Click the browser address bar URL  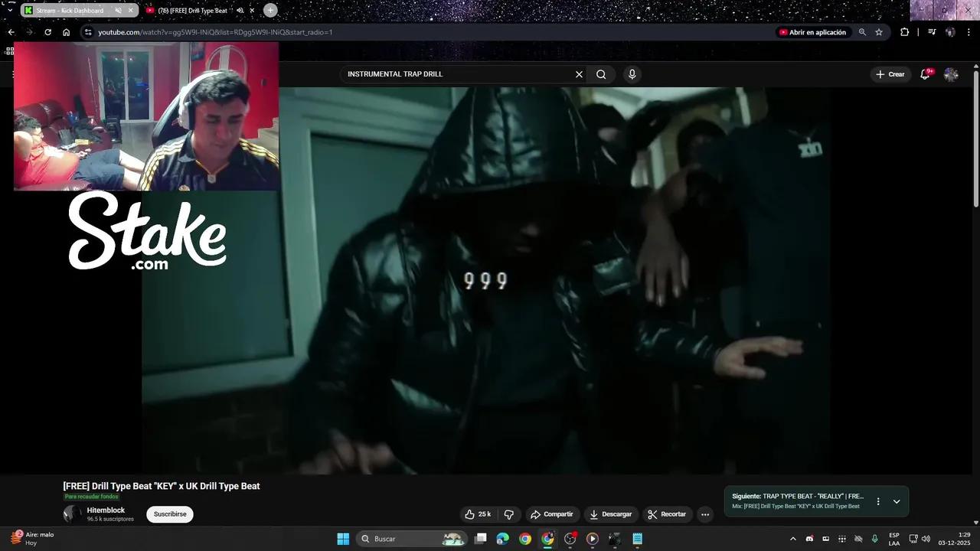tap(215, 32)
